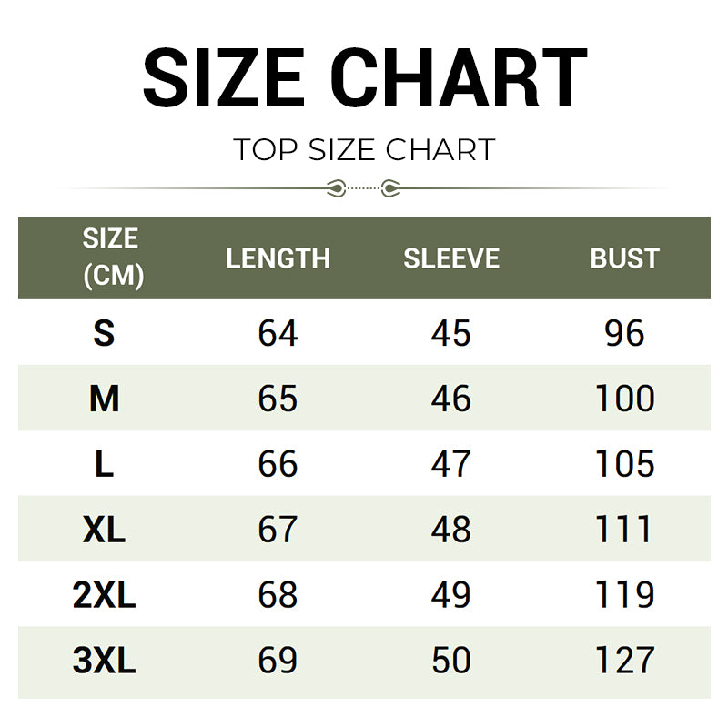Click the bust value 127 for size 3XL
728x728 pixels.
(624, 661)
